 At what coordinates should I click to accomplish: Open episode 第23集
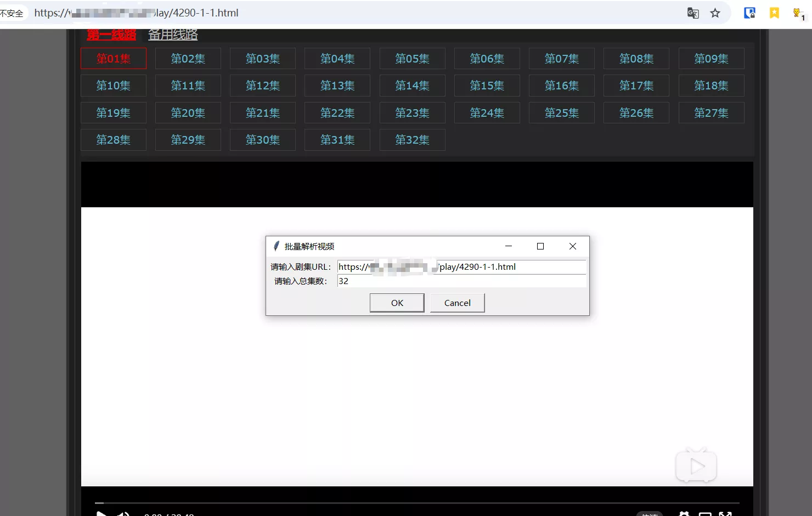tap(413, 113)
